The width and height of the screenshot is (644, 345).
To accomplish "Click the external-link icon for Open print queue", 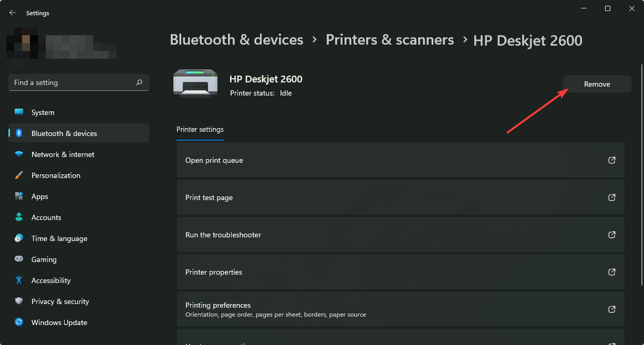I will point(611,160).
